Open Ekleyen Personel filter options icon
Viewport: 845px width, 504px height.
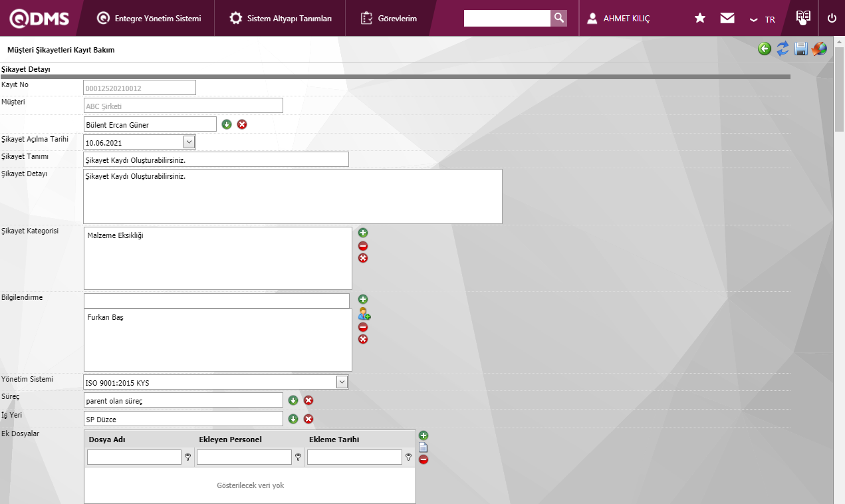tap(299, 457)
